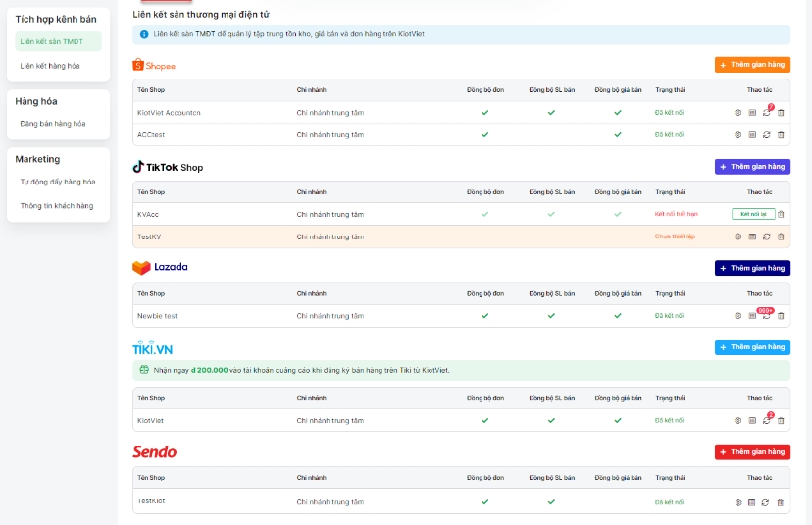Sync the TestKiot Sendo shop
Viewport: 812px width, 525px height.
[x=765, y=502]
